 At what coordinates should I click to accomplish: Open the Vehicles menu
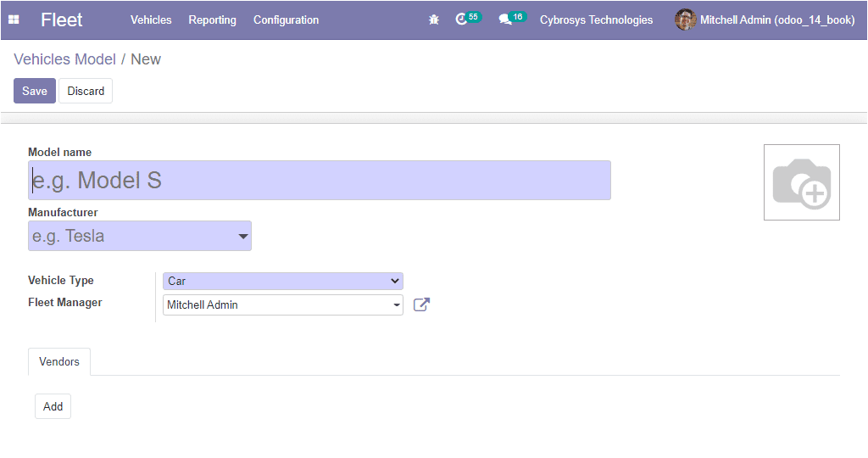point(151,20)
